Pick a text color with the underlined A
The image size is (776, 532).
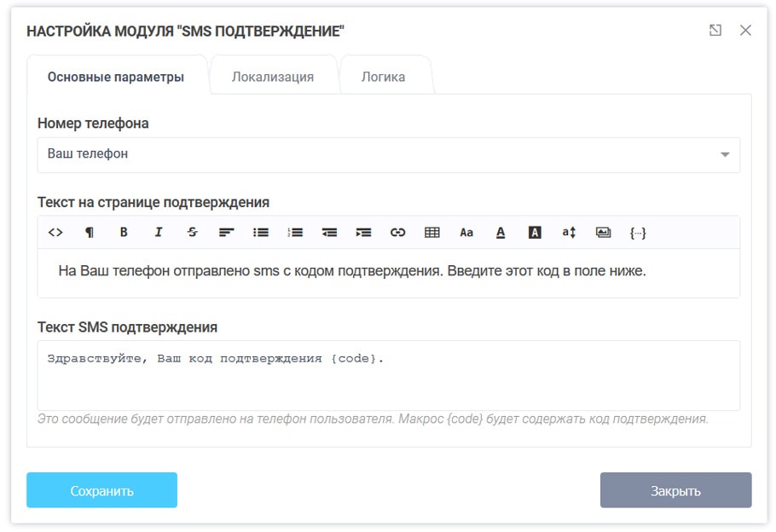(501, 231)
